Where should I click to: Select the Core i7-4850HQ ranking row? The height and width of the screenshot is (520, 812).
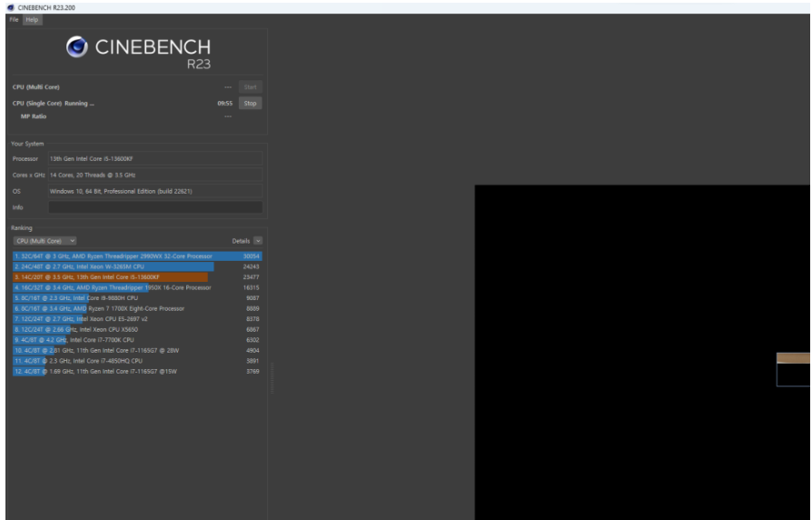(x=137, y=361)
